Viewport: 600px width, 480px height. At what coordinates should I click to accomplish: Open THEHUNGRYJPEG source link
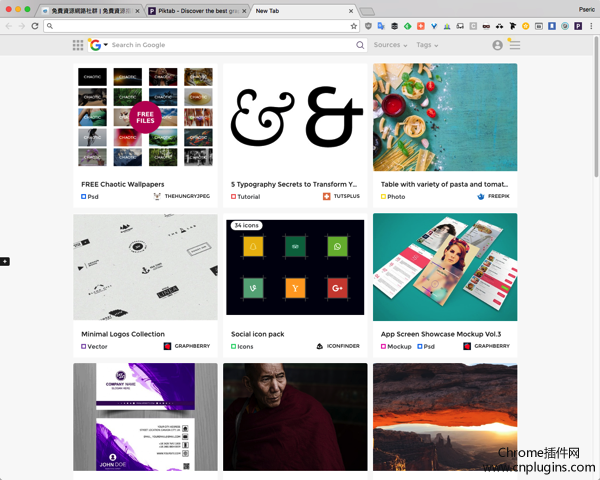(182, 196)
